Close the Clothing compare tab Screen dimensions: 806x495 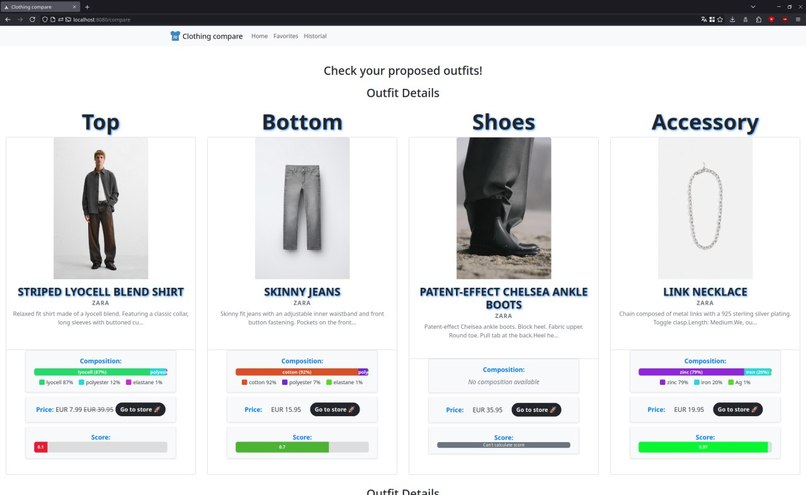tap(74, 7)
